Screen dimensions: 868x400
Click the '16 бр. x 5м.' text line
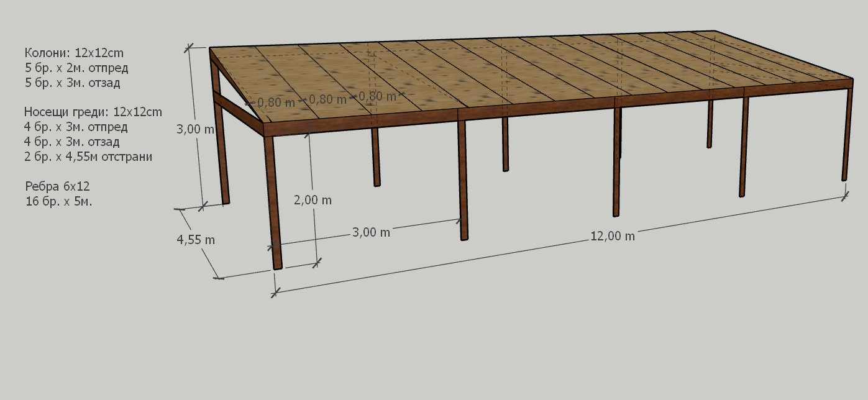pyautogui.click(x=58, y=201)
